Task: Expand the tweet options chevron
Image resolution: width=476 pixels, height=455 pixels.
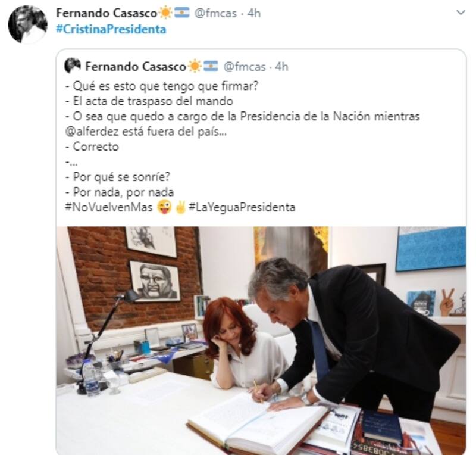Action: (x=461, y=13)
